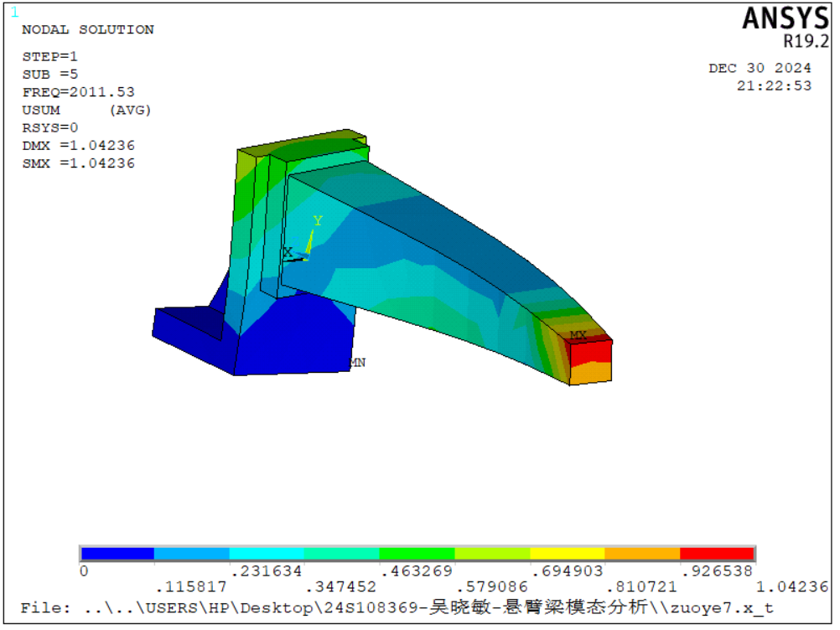This screenshot has width=840, height=630.
Task: Click the RSYS=0 text
Action: coord(49,127)
